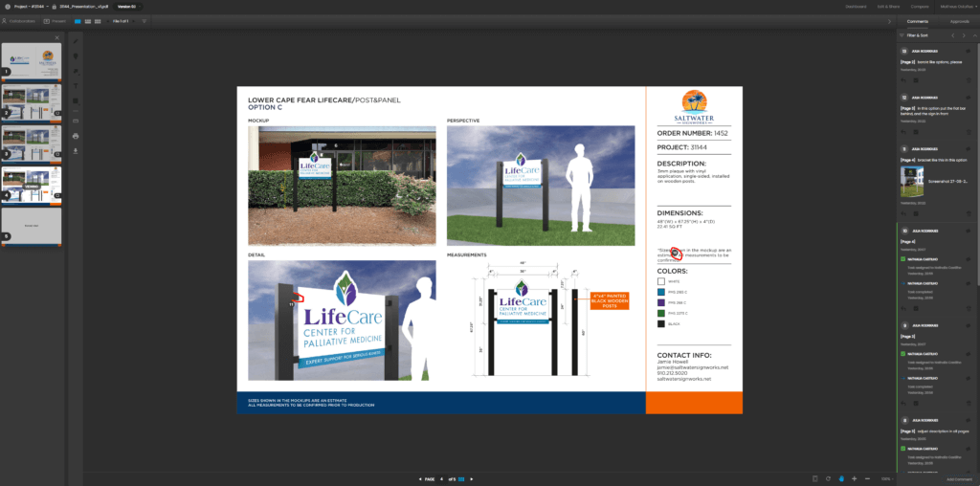Viewport: 980px width, 486px height.
Task: Open the Compare menu
Action: click(920, 7)
